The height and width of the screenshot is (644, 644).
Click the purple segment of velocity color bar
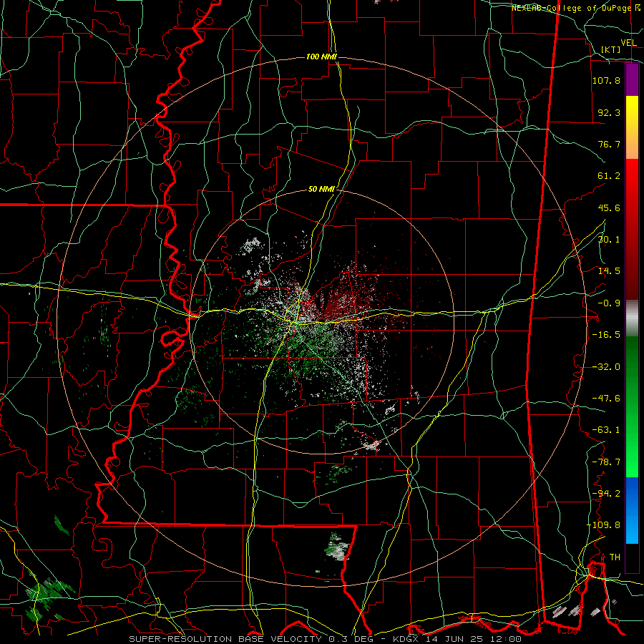(632, 80)
